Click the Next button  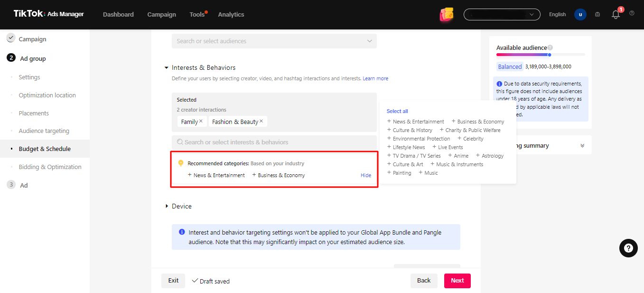pyautogui.click(x=457, y=281)
